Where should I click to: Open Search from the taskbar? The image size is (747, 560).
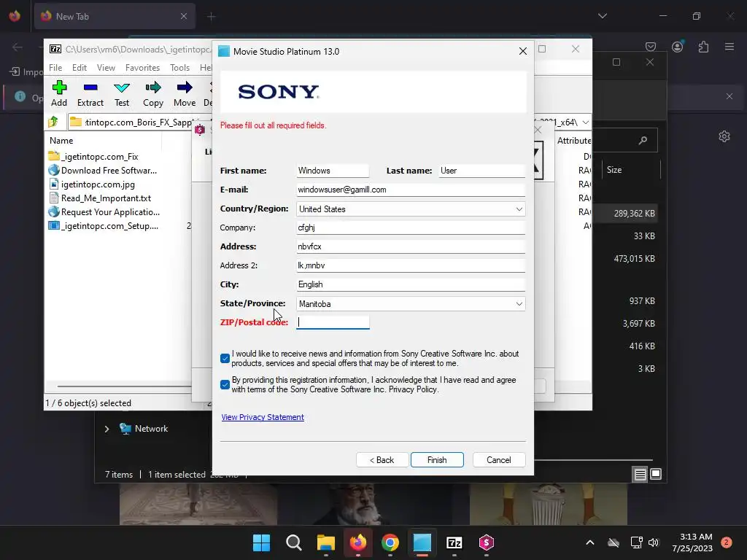tap(293, 542)
